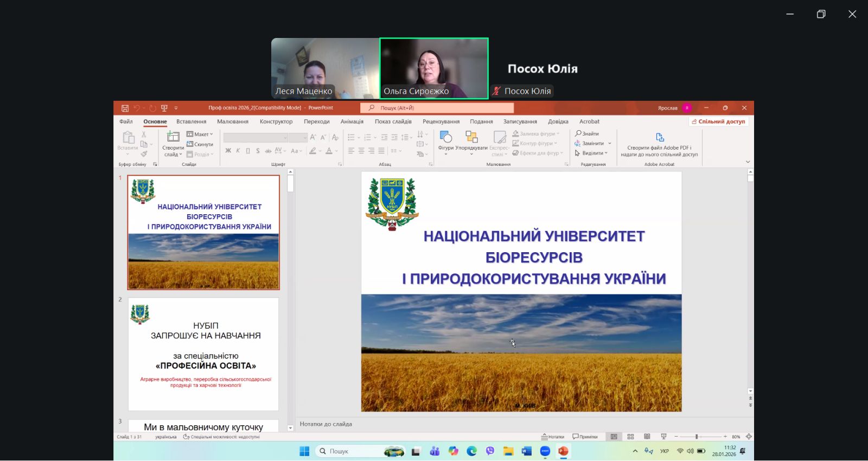Open Word from the Windows taskbar

[x=526, y=451]
